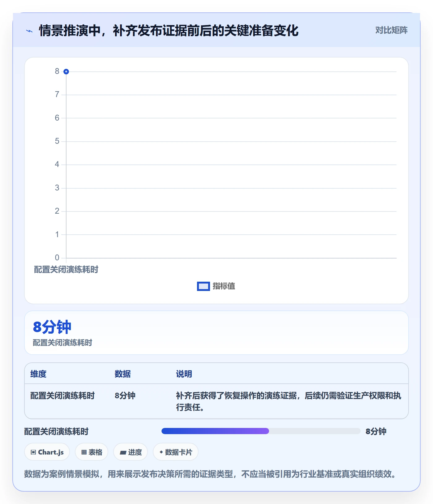Click the 8分钟 large stat value
The width and height of the screenshot is (433, 504).
coord(52,327)
